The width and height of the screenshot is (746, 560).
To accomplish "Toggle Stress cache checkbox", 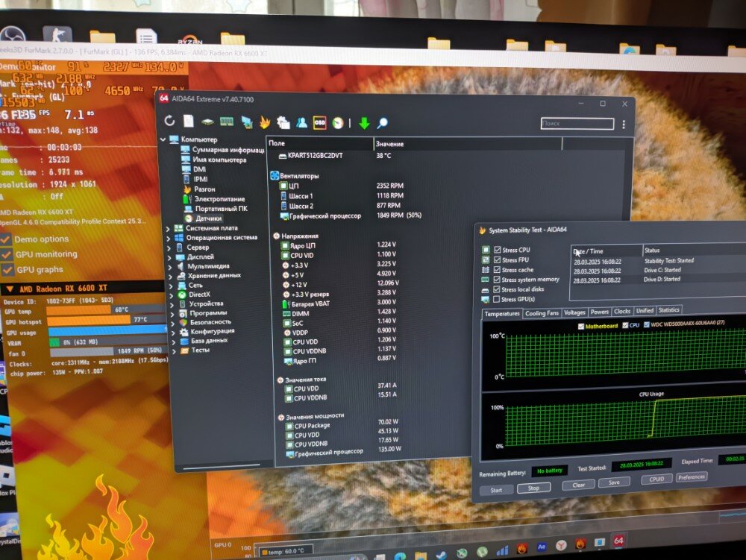I will tap(497, 269).
